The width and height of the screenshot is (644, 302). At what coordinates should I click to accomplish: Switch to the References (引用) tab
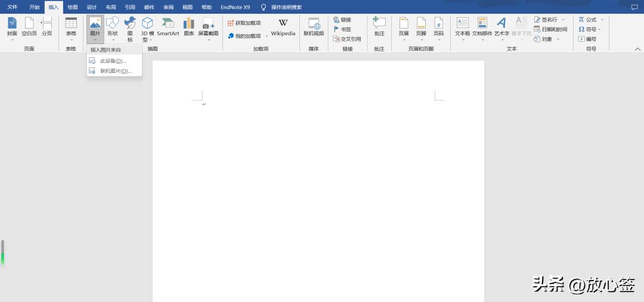130,7
